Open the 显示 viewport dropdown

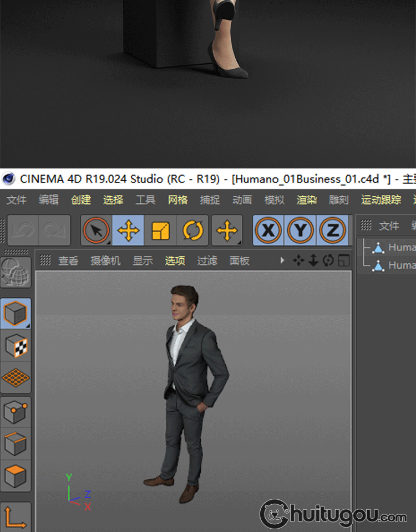pos(143,260)
